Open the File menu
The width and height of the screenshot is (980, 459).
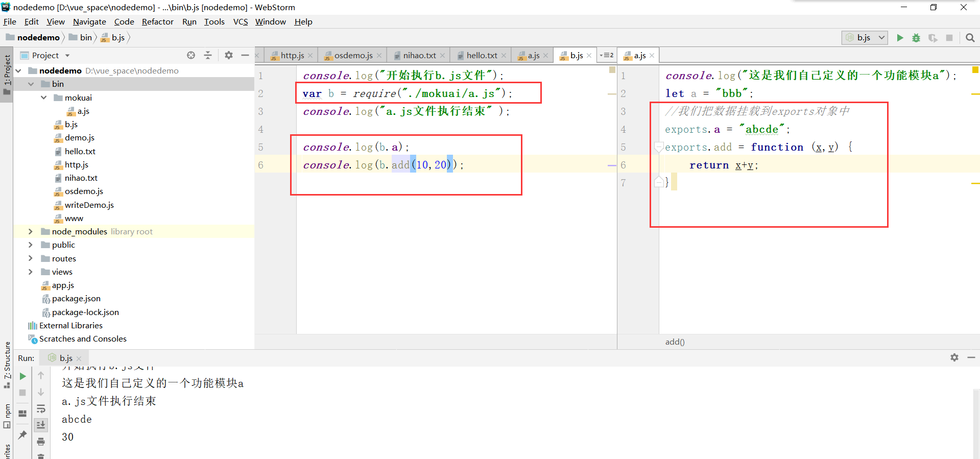10,22
